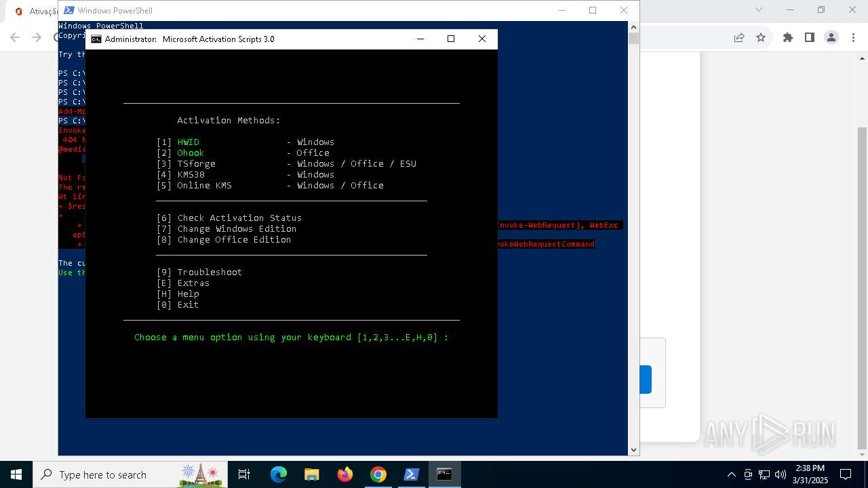Click the Activation Methods heading
Viewport: 868px width, 488px height.
[x=229, y=121]
